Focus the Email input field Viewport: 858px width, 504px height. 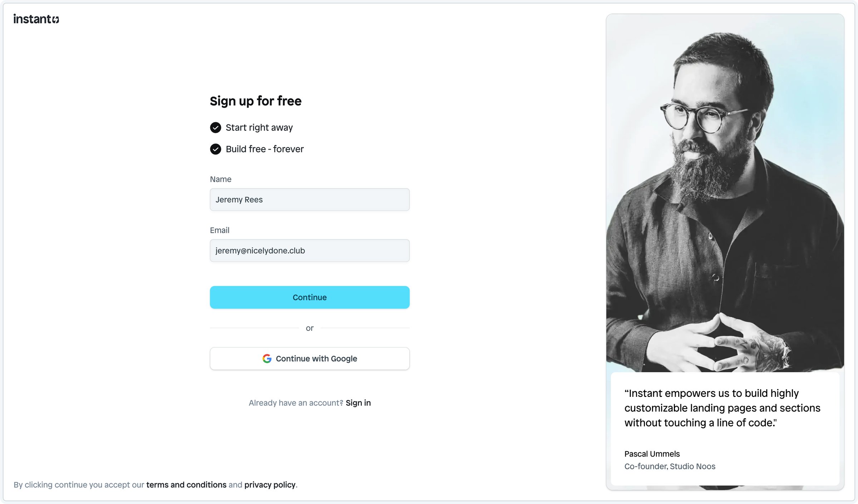(310, 251)
